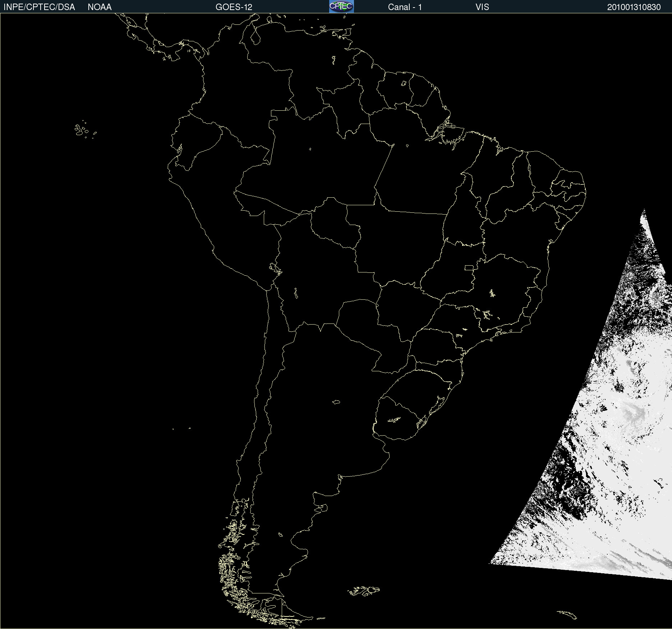This screenshot has width=672, height=629.
Task: Click the timestamp 201001310830
Action: point(634,7)
